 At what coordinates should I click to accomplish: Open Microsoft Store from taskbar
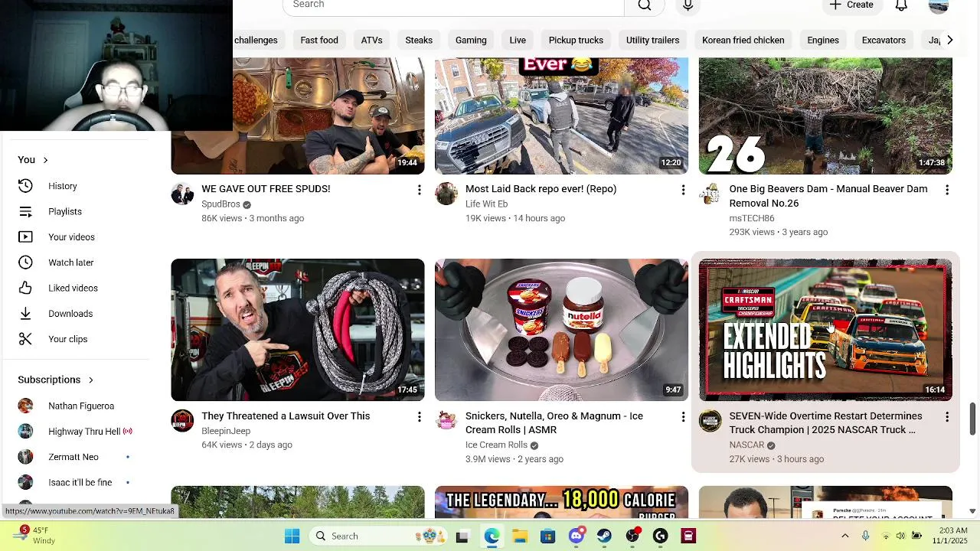click(547, 536)
